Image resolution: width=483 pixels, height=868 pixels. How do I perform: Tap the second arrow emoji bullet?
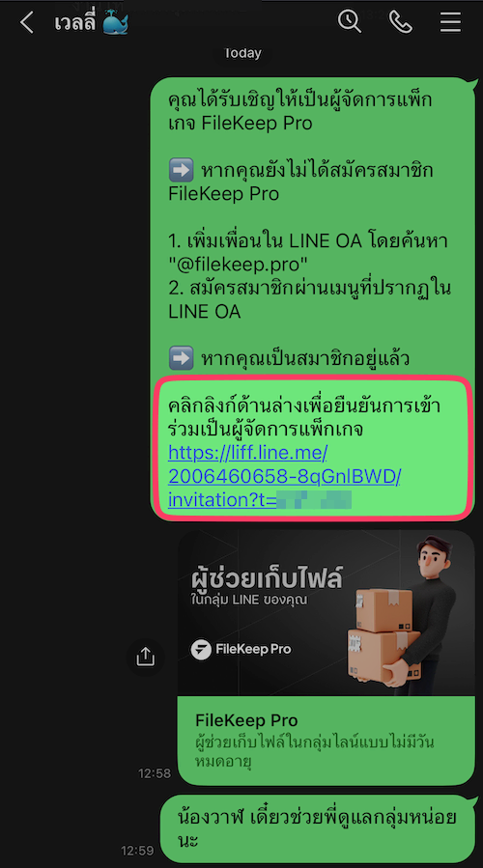[182, 359]
